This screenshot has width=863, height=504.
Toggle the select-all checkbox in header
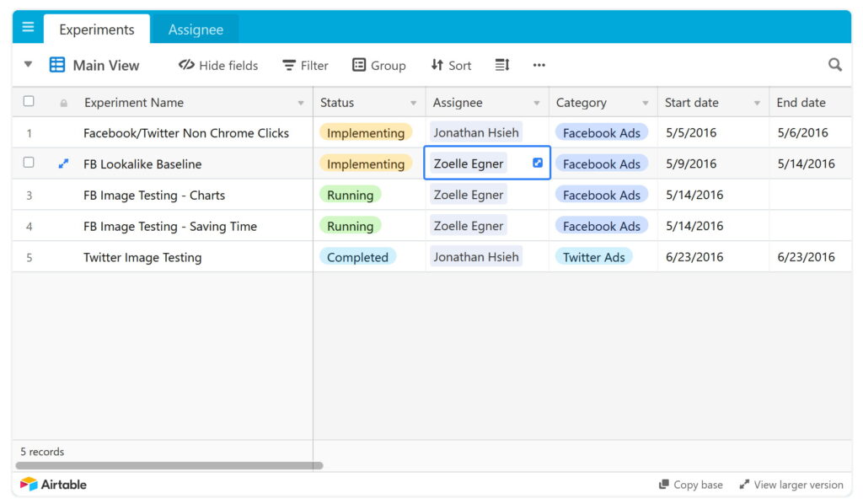point(29,102)
